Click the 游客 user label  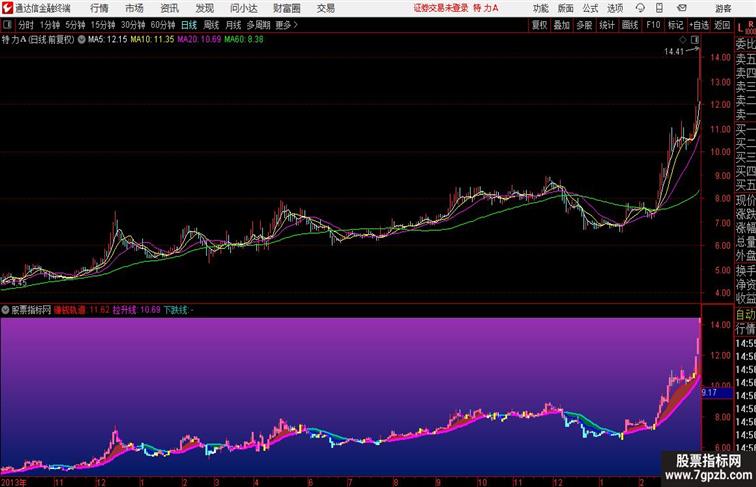coord(723,8)
